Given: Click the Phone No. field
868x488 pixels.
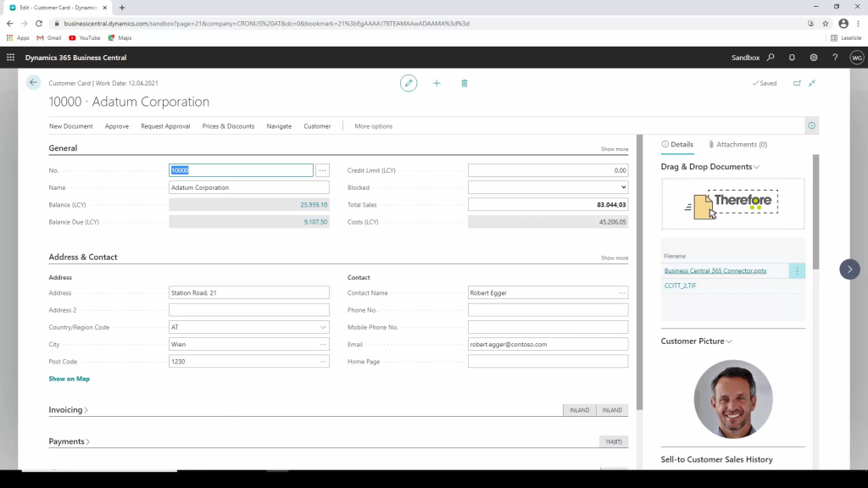Looking at the screenshot, I should (548, 310).
